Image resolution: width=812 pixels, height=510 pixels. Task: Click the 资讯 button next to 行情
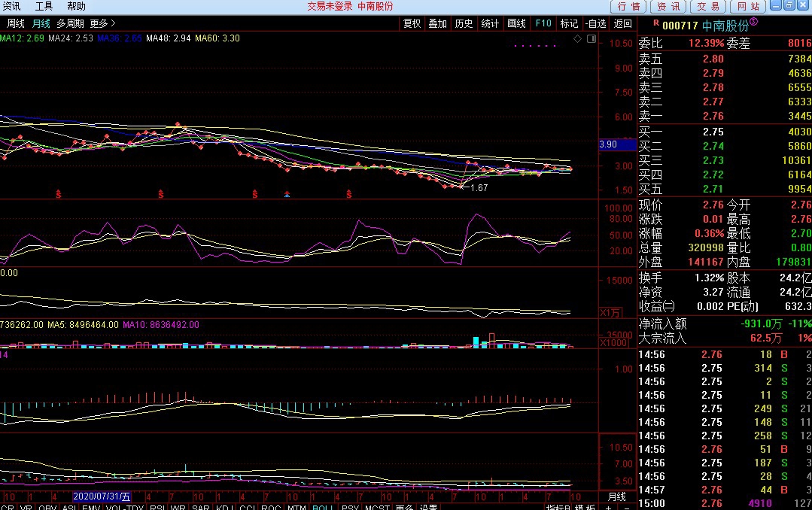668,6
